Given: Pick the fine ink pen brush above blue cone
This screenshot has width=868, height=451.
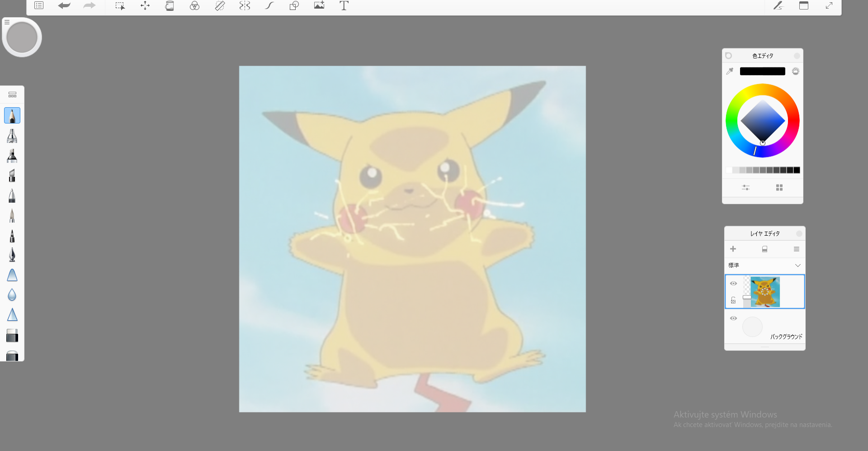Looking at the screenshot, I should [x=12, y=255].
